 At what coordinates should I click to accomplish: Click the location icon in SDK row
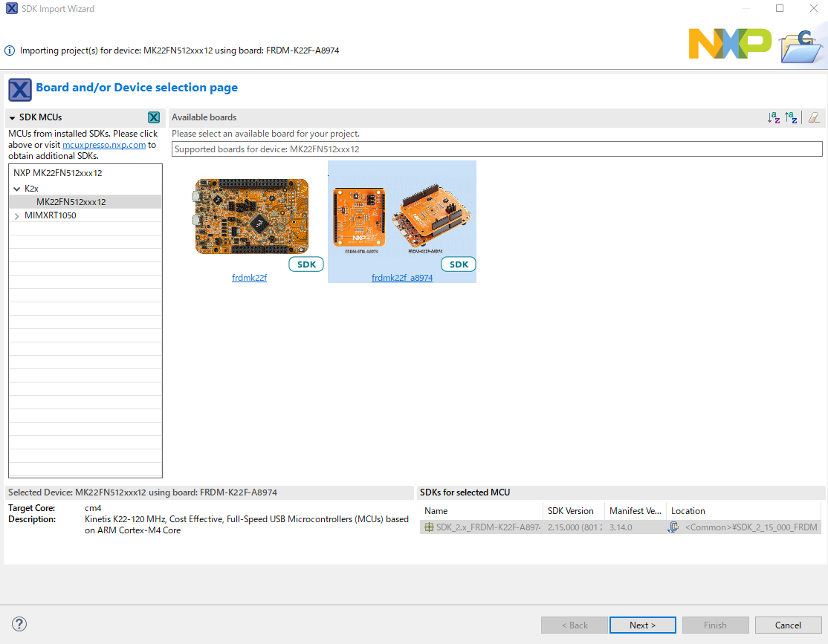[x=673, y=527]
